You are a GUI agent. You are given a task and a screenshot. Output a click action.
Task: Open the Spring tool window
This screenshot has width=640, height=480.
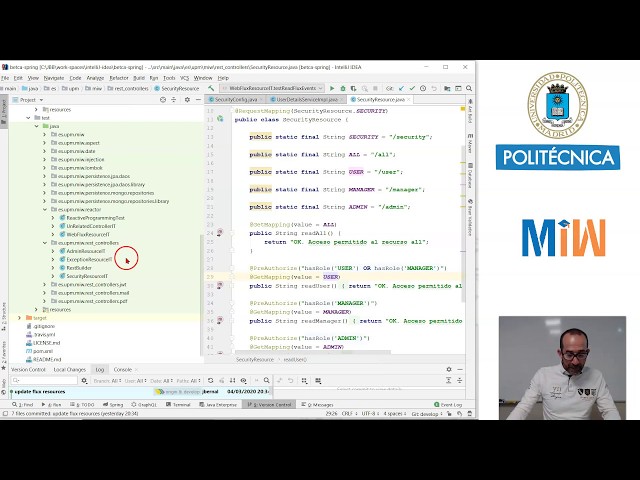[113, 404]
